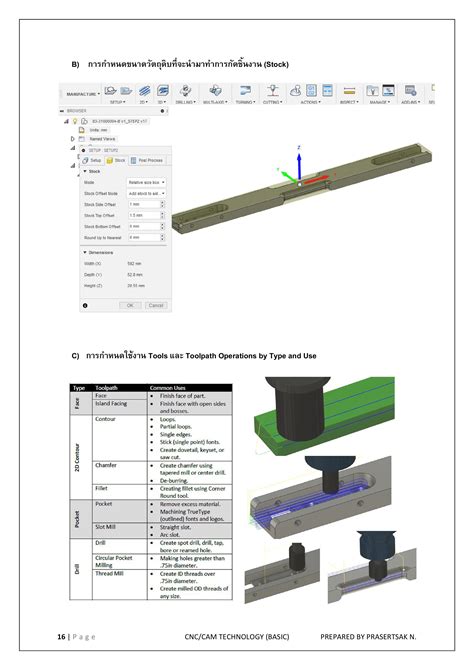Click the New Setup icon in toolbar

(x=110, y=91)
